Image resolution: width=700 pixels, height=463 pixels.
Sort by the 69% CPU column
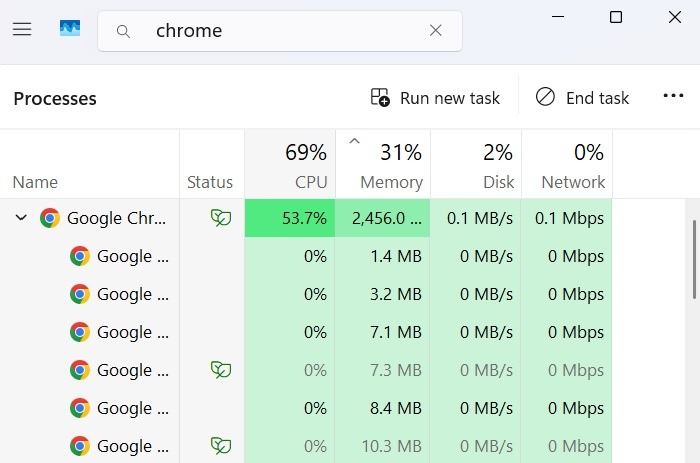click(290, 164)
